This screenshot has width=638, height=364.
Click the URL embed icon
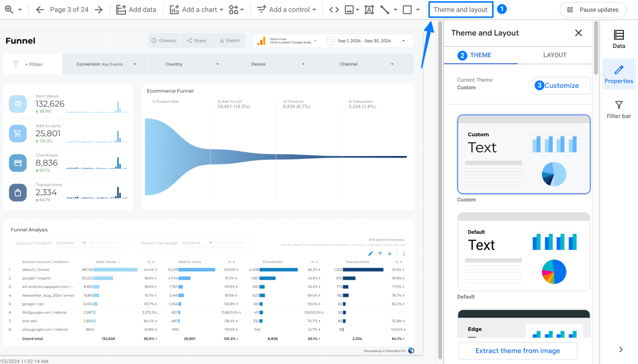pos(333,9)
